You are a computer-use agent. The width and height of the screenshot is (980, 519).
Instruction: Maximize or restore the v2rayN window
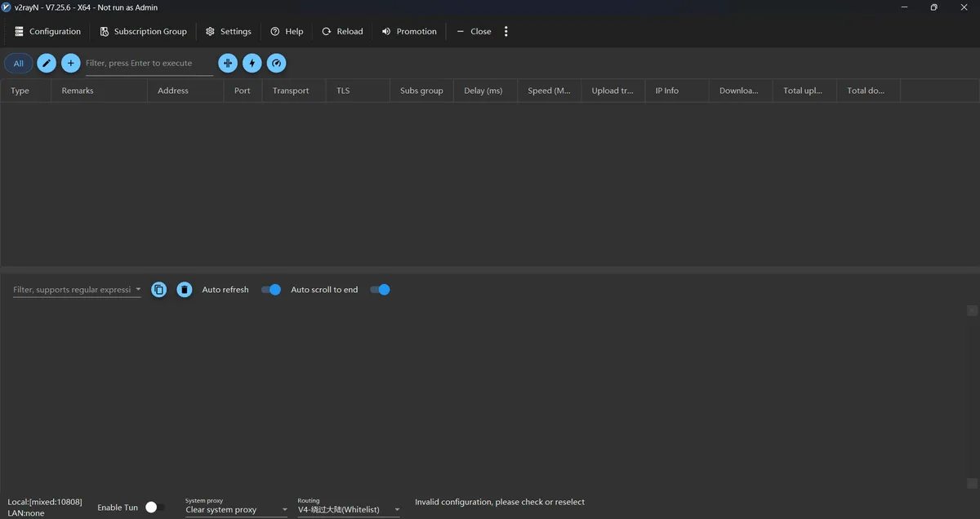pos(933,7)
